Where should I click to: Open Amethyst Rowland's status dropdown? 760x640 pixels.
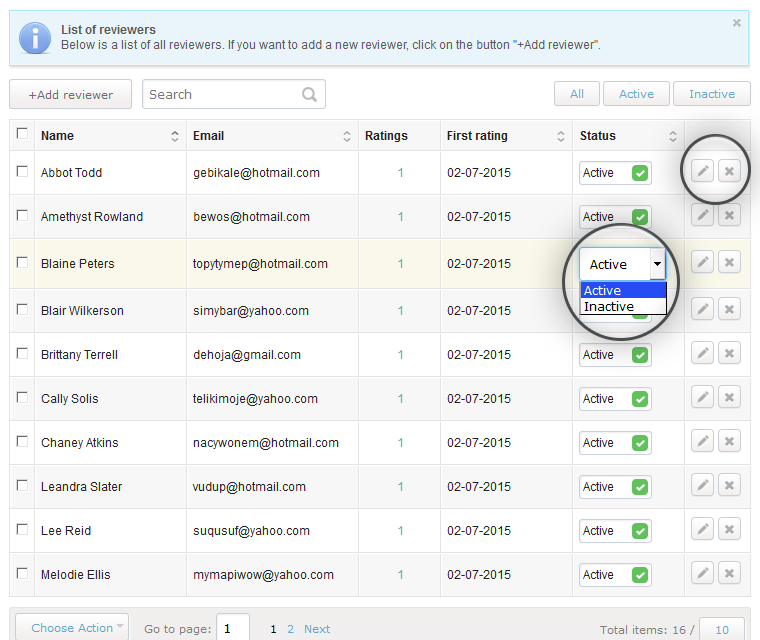click(615, 217)
